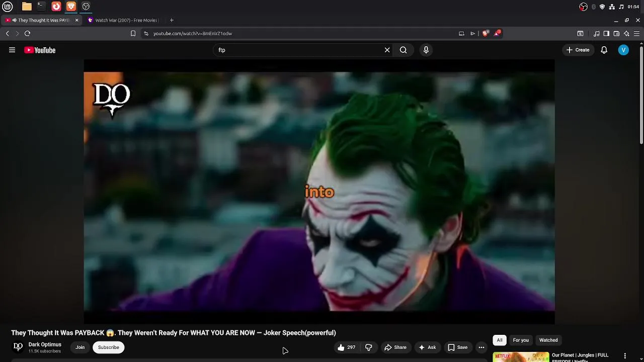Open the security shield tray icon
Image resolution: width=644 pixels, height=362 pixels.
coord(602,7)
